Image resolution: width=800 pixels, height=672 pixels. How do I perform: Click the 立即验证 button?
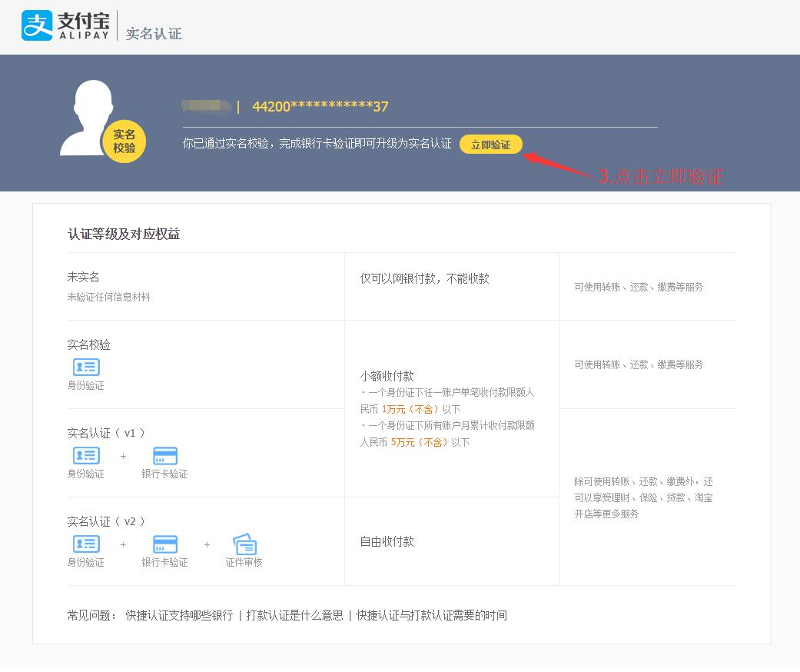[491, 145]
